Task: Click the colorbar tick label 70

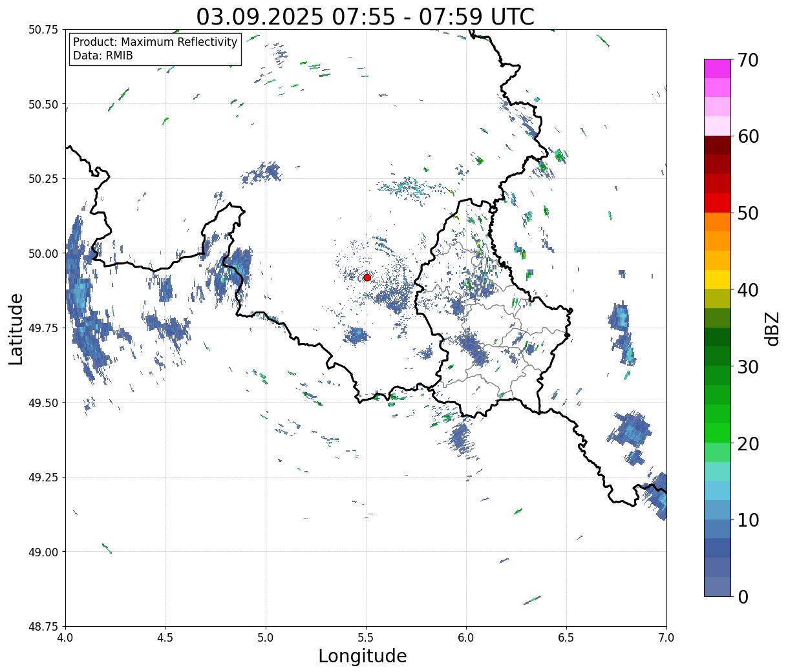Action: [747, 60]
